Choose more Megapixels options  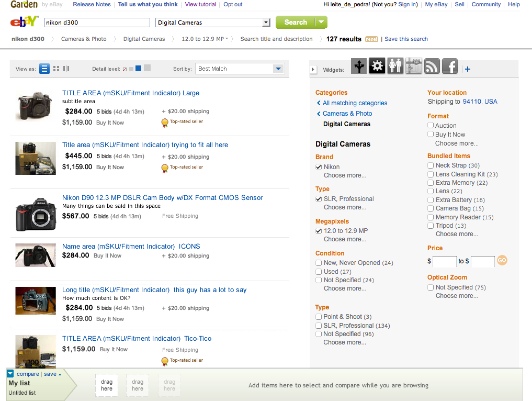click(x=345, y=239)
